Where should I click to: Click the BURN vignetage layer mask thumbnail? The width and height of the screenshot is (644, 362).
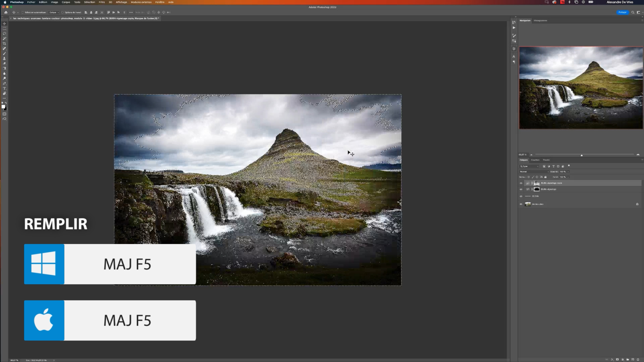(537, 189)
